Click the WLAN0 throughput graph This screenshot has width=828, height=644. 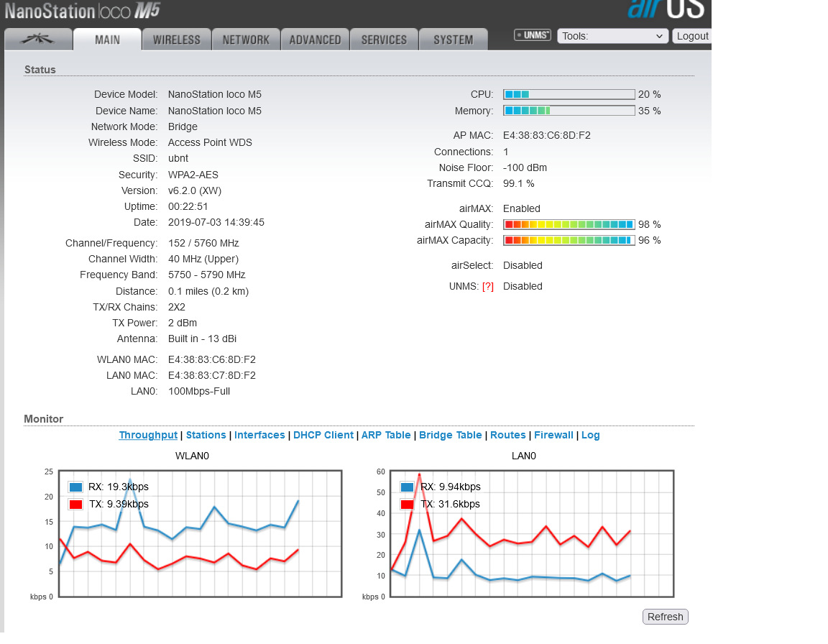pos(200,534)
